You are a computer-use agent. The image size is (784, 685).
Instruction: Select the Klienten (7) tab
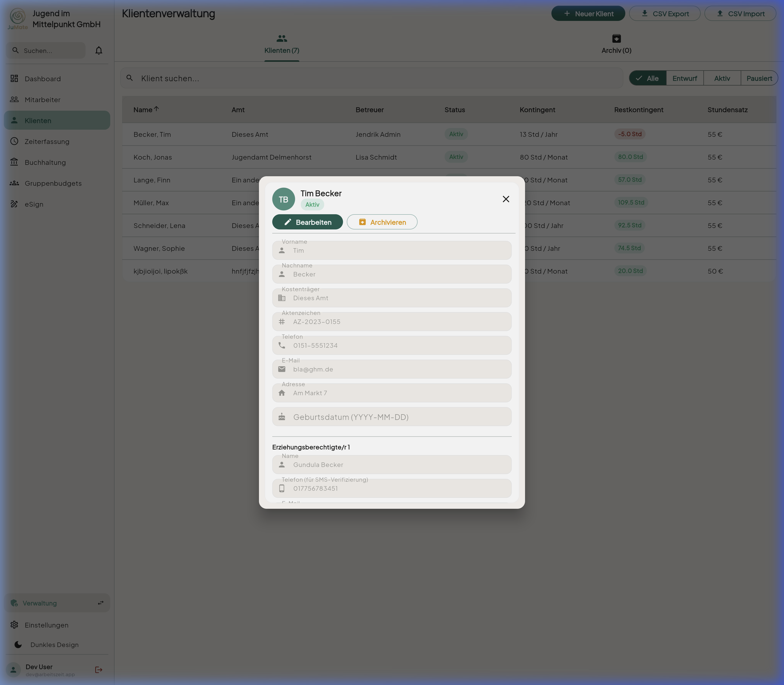pyautogui.click(x=281, y=44)
